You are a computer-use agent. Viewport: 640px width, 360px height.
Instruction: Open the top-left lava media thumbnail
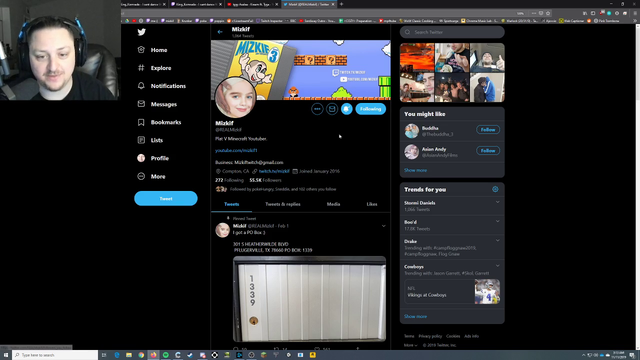[x=417, y=58]
